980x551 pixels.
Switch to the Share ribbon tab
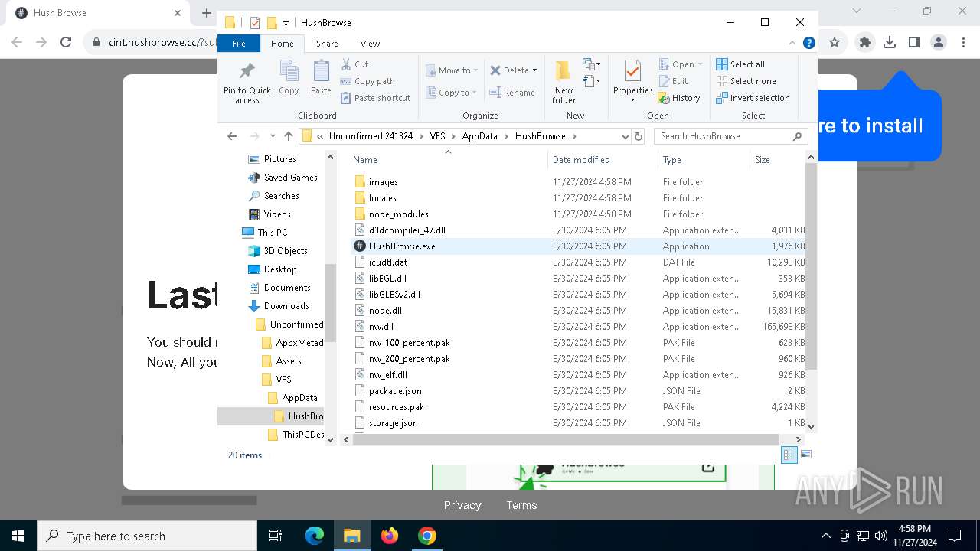327,44
